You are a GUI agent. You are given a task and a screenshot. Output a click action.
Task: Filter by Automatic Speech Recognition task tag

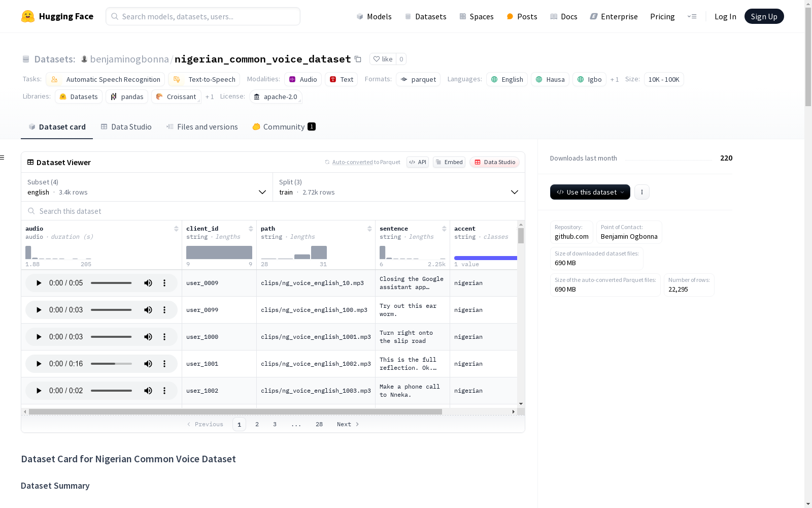tap(106, 79)
